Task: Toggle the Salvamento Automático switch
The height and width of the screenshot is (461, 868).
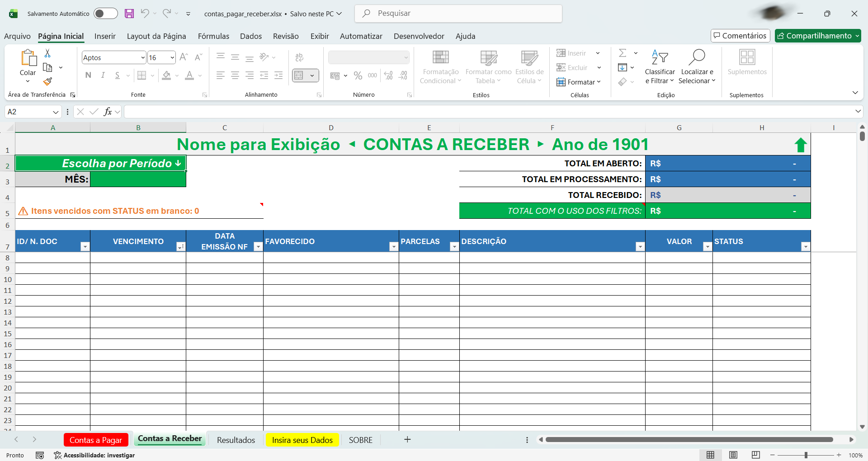Action: pyautogui.click(x=105, y=14)
